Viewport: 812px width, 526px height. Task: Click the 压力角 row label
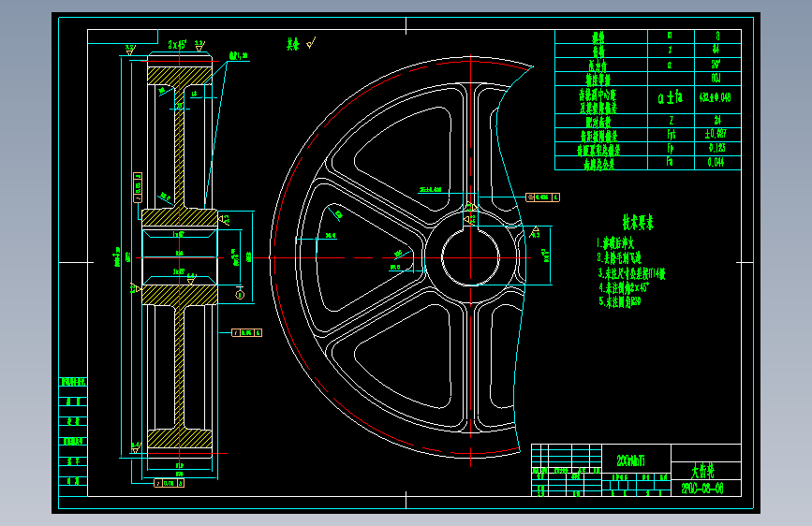point(598,66)
